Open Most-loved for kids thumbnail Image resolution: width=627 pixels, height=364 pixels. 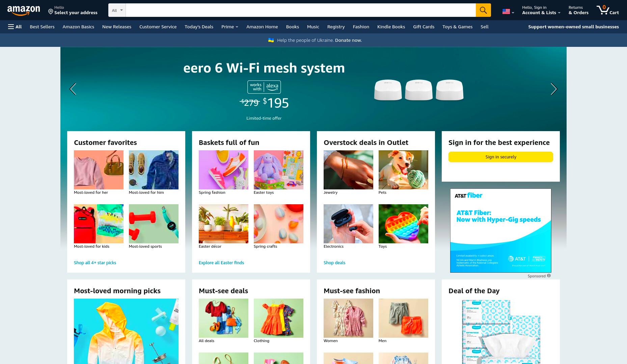[x=99, y=224]
